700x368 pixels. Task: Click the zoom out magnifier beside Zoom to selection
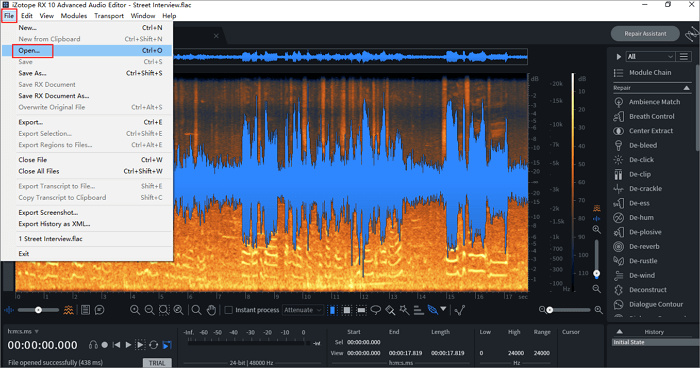150,309
